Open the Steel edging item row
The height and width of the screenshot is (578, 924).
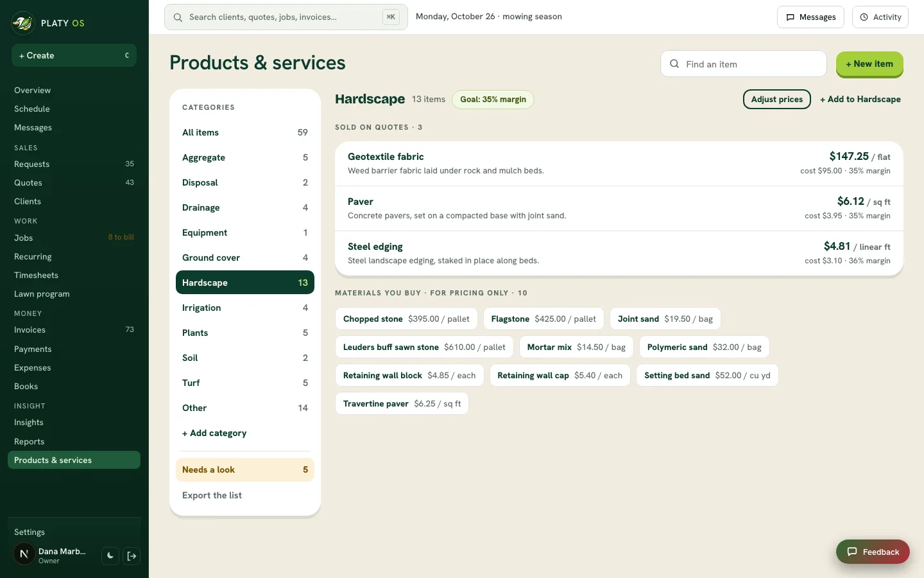[619, 254]
